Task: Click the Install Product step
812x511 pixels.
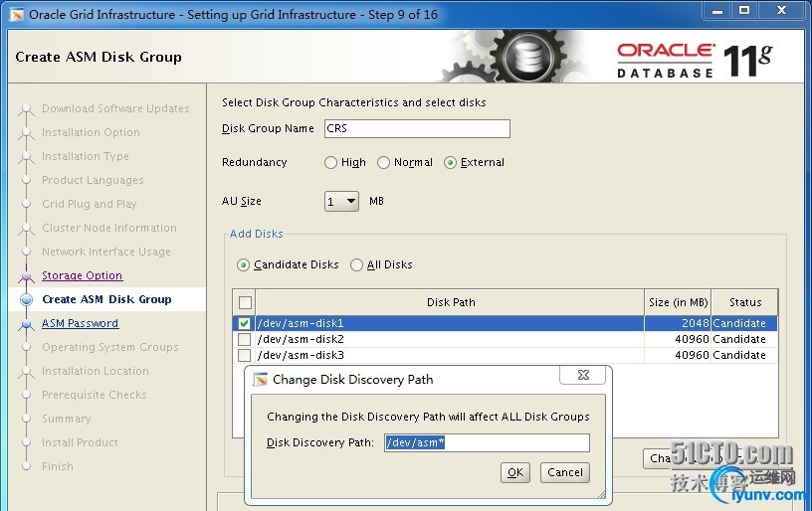Action: coord(80,442)
